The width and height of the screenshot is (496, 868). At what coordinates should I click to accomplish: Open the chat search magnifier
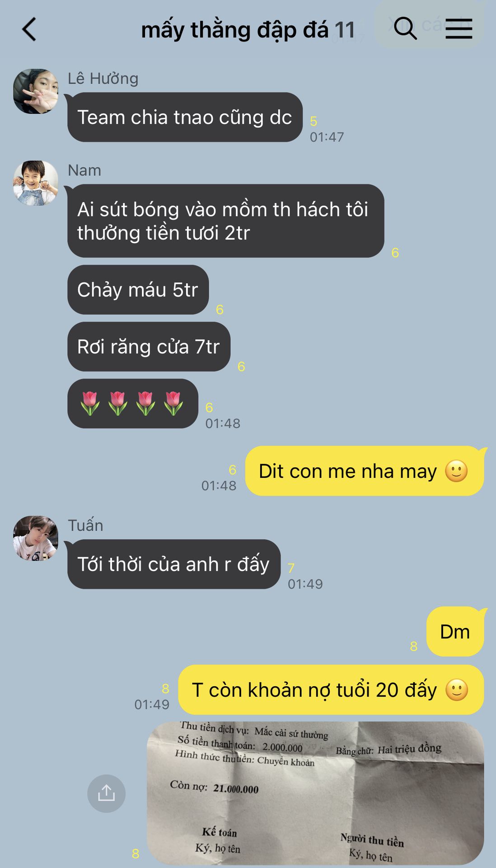(x=405, y=28)
